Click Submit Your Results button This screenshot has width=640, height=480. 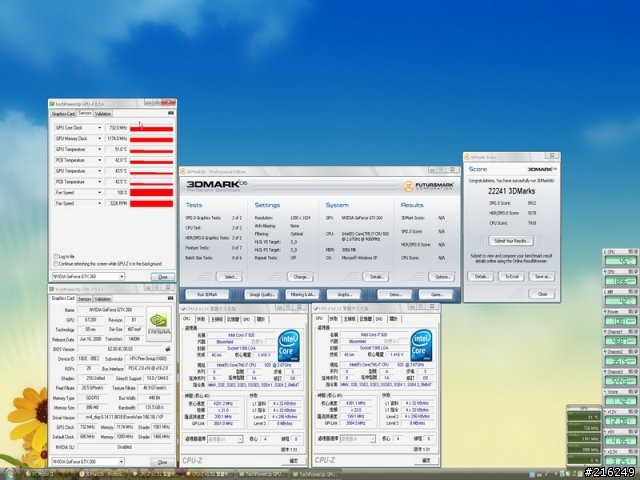point(511,241)
